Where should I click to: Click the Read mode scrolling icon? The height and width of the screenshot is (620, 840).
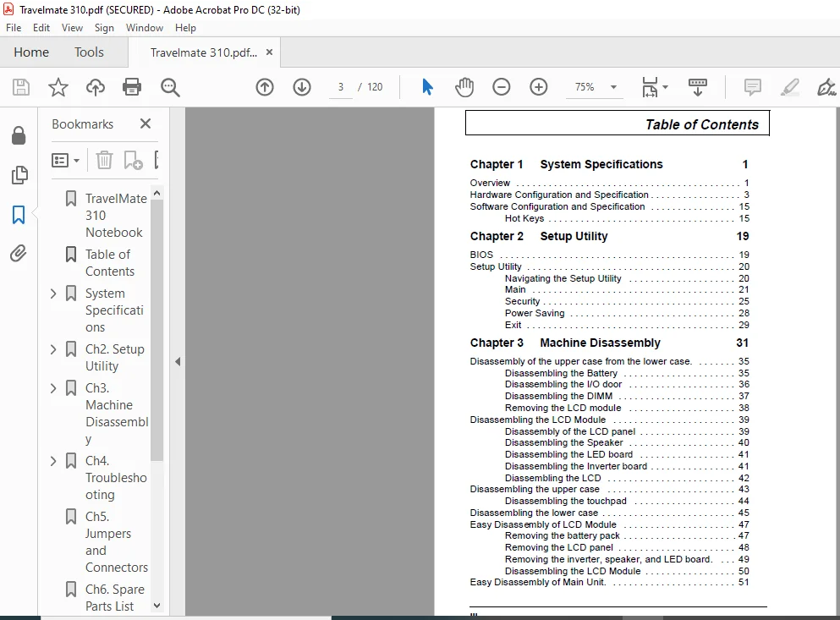[698, 87]
